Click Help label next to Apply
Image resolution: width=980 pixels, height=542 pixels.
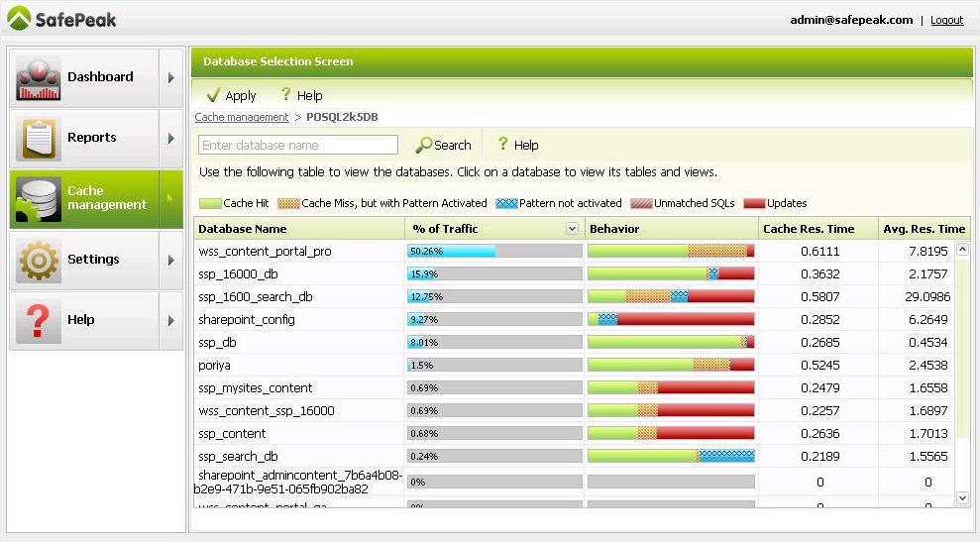point(309,96)
